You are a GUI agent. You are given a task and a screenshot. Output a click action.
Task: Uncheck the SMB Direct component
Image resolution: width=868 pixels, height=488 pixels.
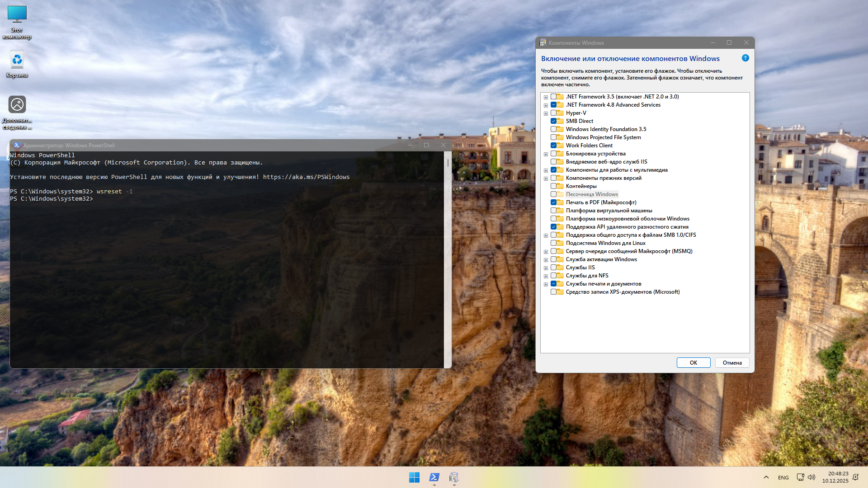tap(553, 121)
